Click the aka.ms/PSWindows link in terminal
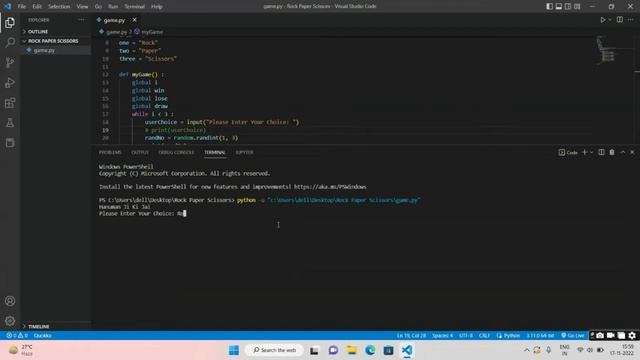This screenshot has height=360, width=640. pyautogui.click(x=330, y=187)
